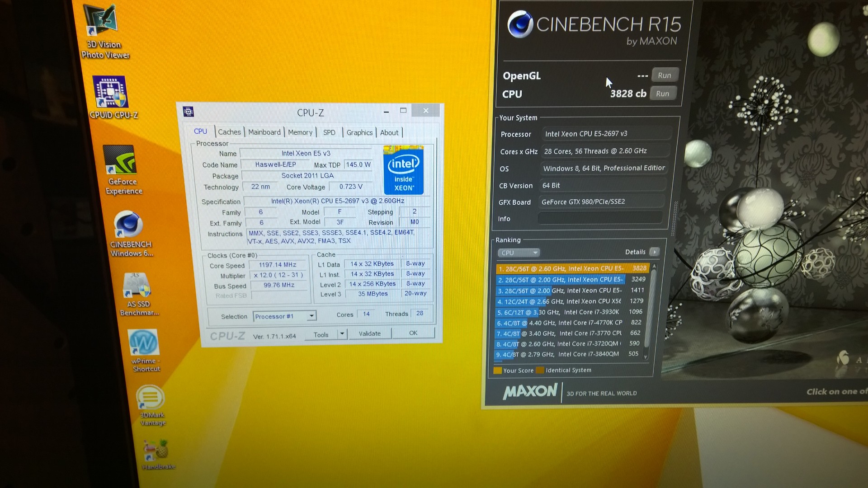Click the Cinebench ranking list scrollbar
Screen dimensions: 868x488
click(x=649, y=312)
